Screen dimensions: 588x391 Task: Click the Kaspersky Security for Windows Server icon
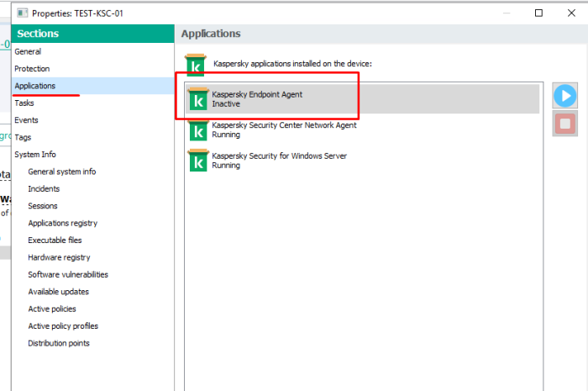198,161
